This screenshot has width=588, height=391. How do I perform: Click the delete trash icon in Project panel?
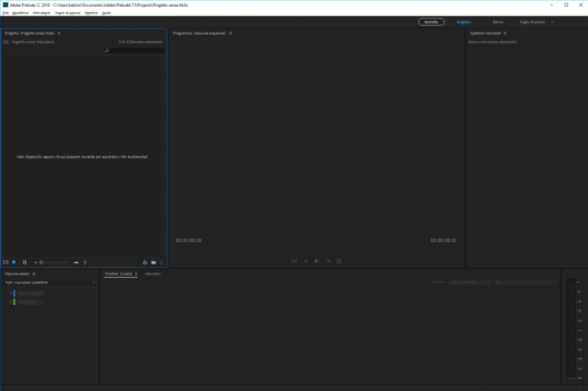pos(161,263)
